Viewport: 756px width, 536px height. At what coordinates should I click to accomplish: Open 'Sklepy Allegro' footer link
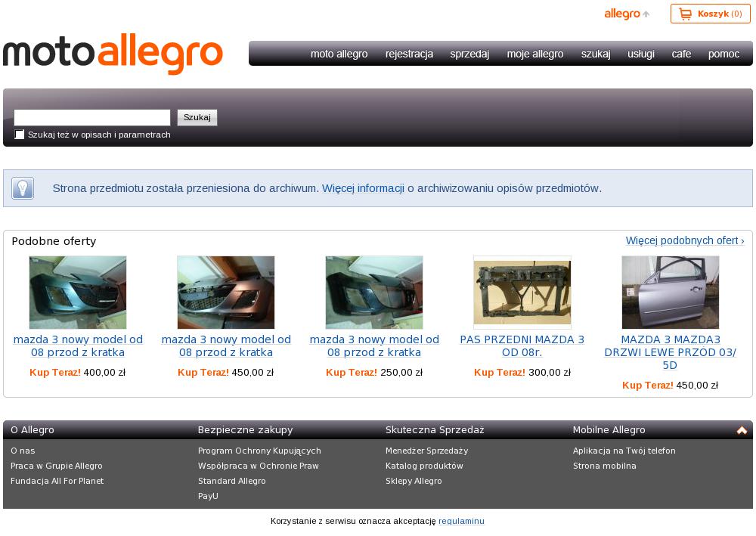414,481
